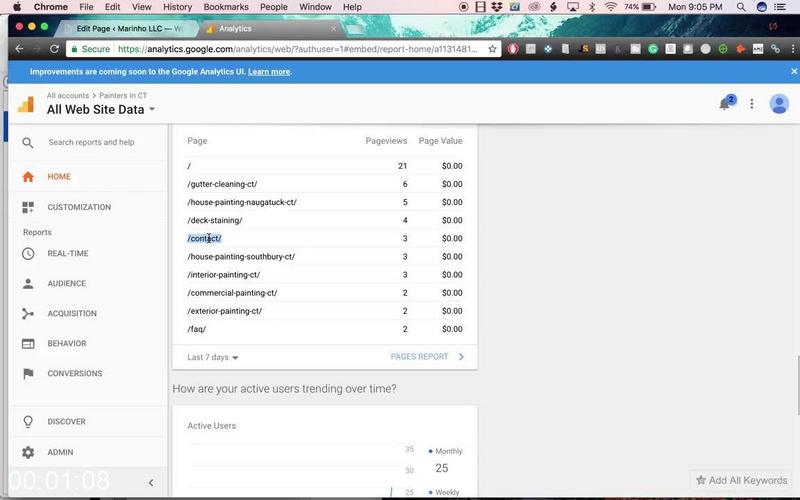The width and height of the screenshot is (800, 500).
Task: Open the Last 7 days dropdown
Action: 213,357
